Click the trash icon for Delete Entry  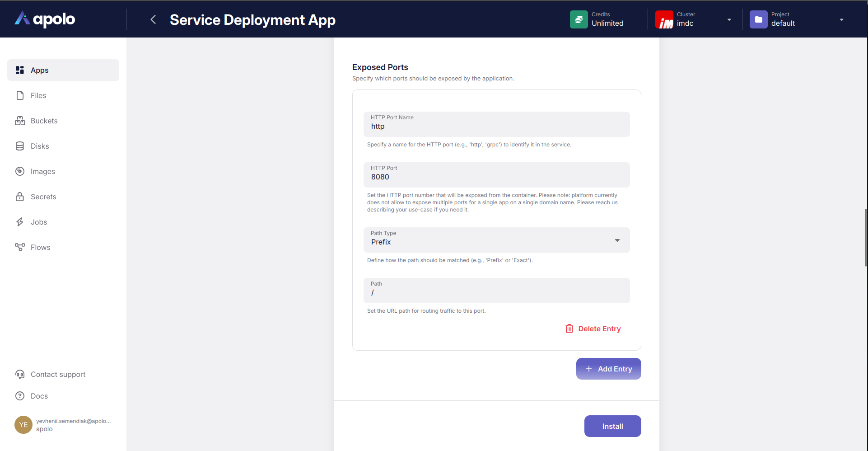[569, 329]
